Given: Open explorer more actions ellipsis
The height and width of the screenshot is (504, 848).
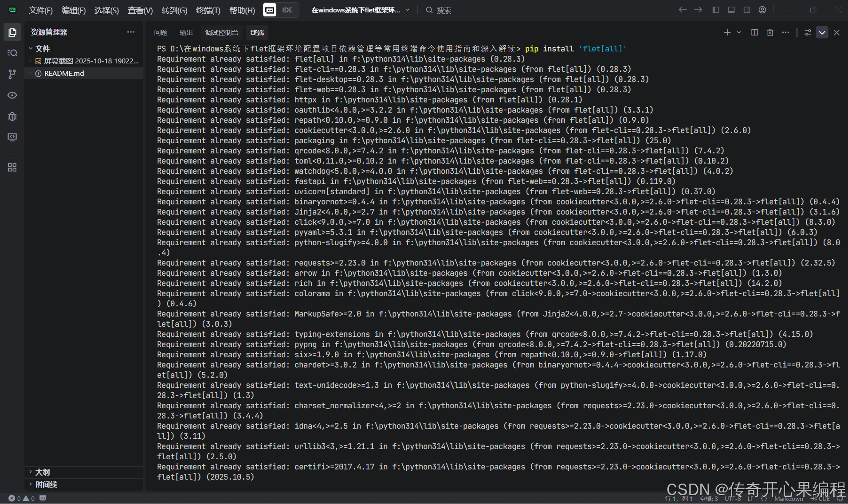Looking at the screenshot, I should tap(131, 32).
